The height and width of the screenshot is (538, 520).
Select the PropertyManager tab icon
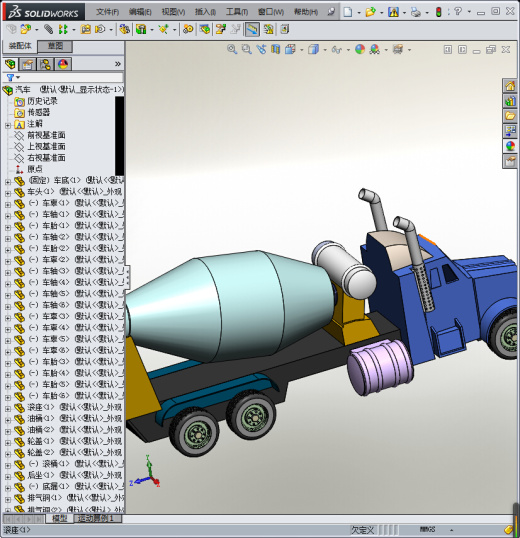coord(27,64)
